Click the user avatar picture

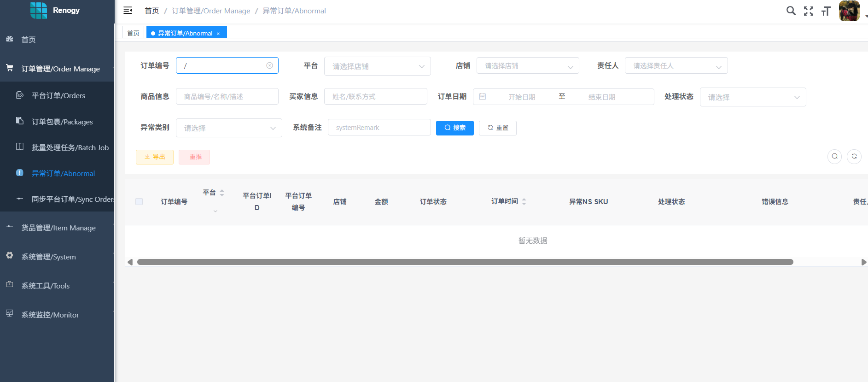[x=849, y=11]
